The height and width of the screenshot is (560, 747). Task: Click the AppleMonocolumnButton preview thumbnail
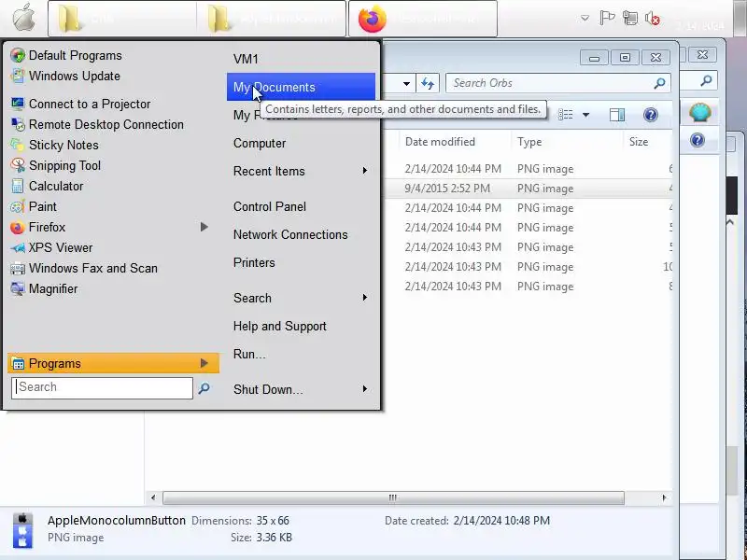tap(22, 530)
